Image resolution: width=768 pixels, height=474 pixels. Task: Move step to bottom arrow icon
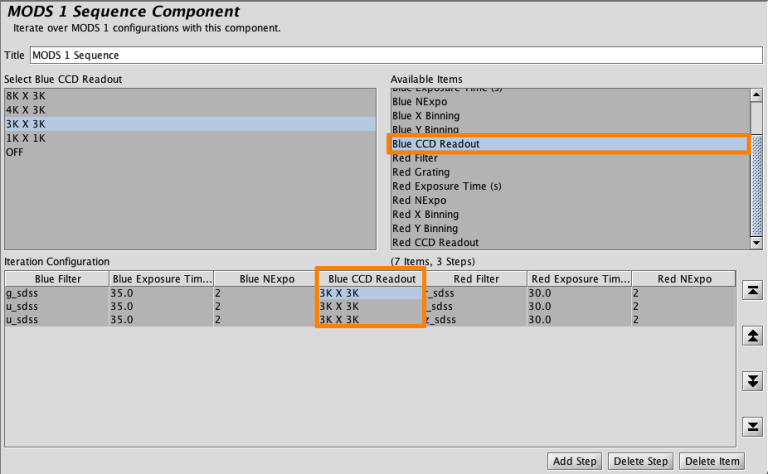752,426
